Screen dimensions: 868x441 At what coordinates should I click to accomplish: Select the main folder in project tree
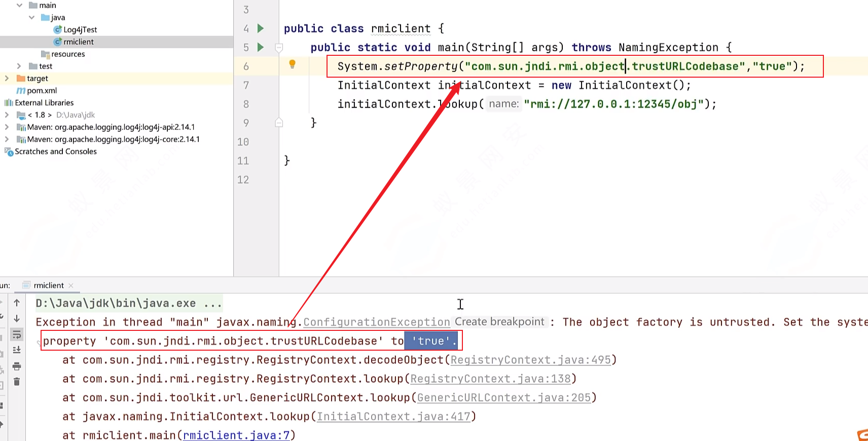48,5
